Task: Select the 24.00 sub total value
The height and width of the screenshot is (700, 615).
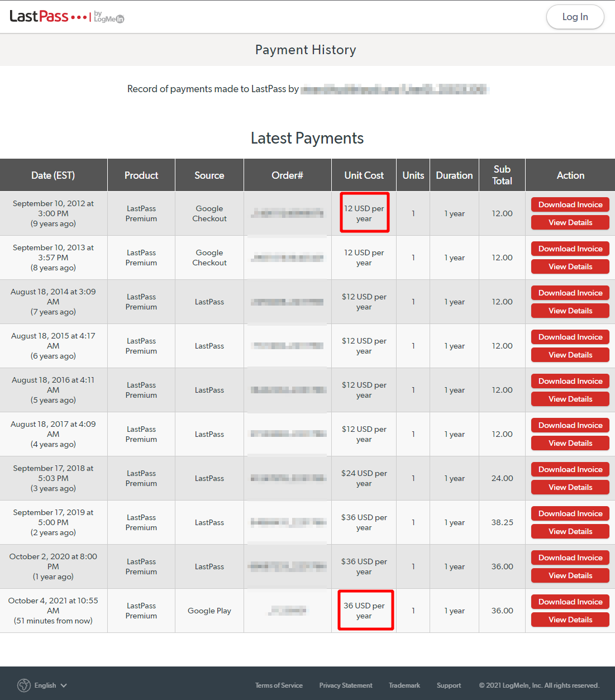Action: coord(502,478)
